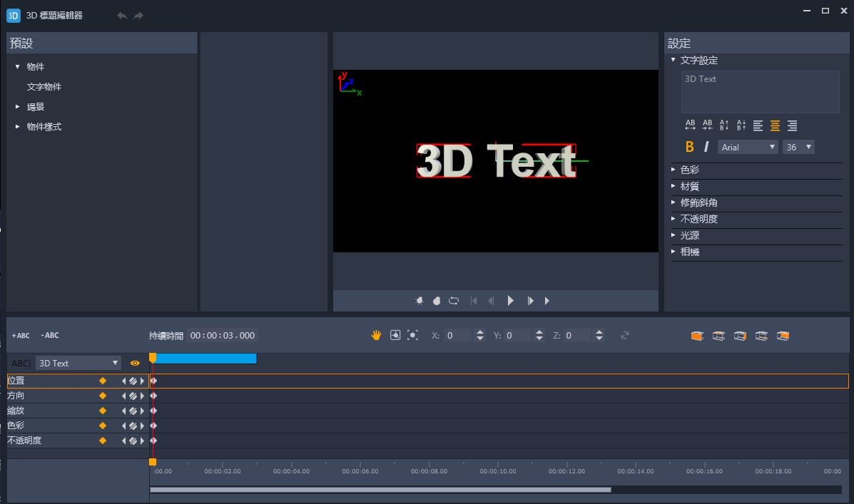Click the -ABC remove text icon
Viewport: 854px width, 504px height.
point(50,336)
